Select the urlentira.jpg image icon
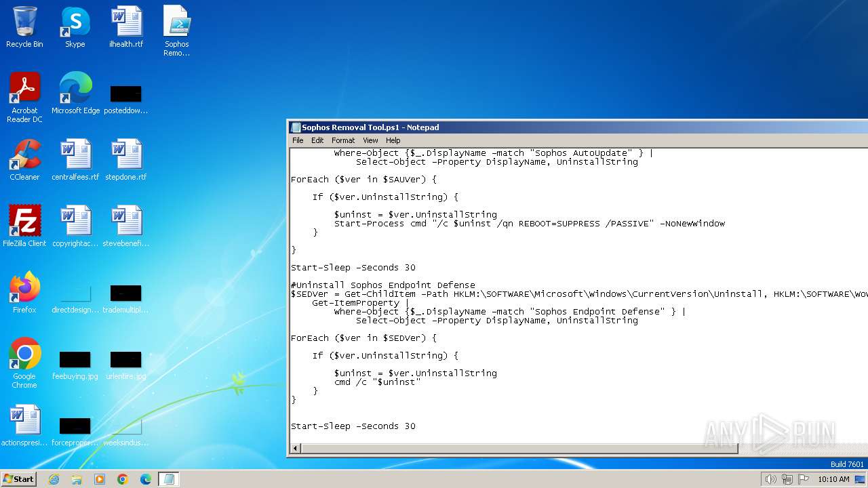 (126, 365)
